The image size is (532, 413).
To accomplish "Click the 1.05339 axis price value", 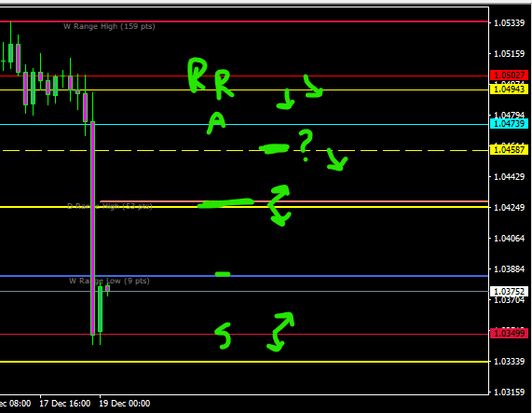I will [509, 23].
